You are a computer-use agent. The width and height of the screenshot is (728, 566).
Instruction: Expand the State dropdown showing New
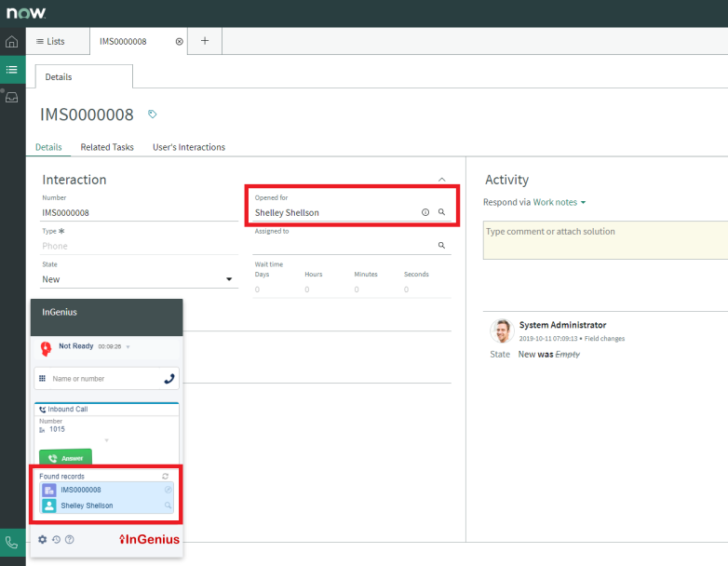tap(230, 279)
